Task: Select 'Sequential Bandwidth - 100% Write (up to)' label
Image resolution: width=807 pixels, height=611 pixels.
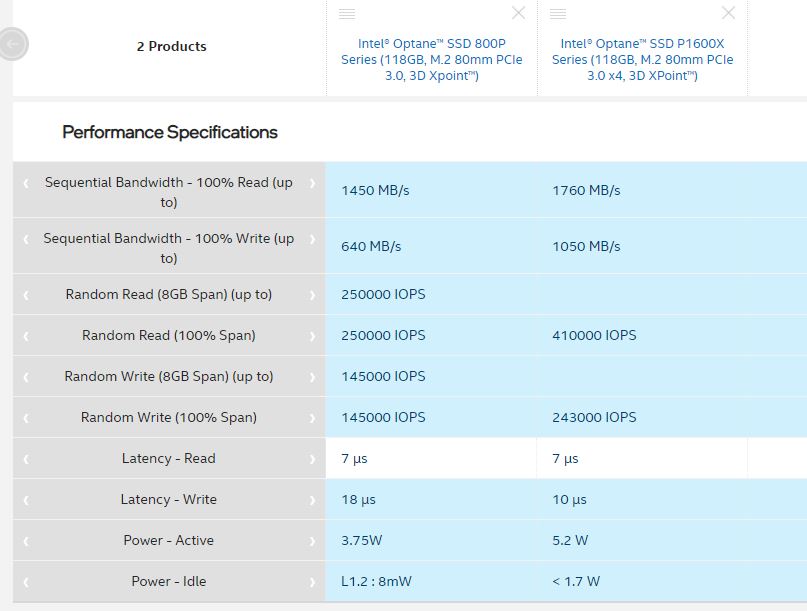Action: pyautogui.click(x=169, y=248)
